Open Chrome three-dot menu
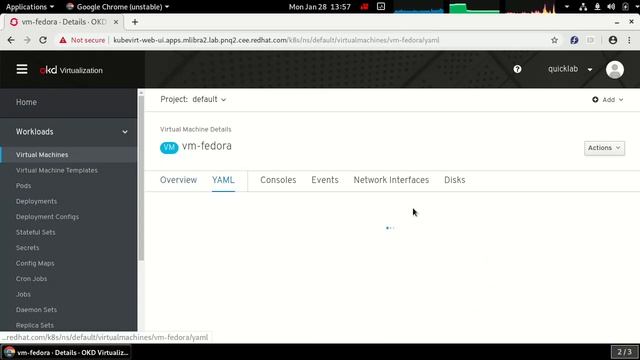Image resolution: width=640 pixels, height=360 pixels. tap(629, 40)
